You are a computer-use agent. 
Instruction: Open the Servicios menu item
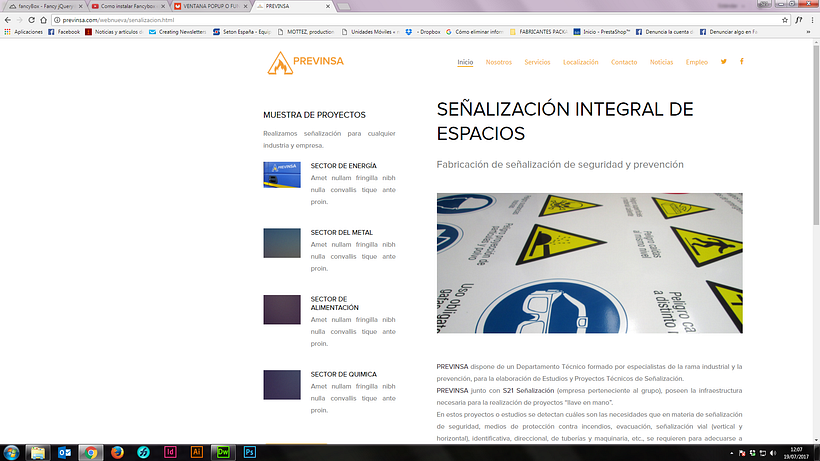coord(537,62)
